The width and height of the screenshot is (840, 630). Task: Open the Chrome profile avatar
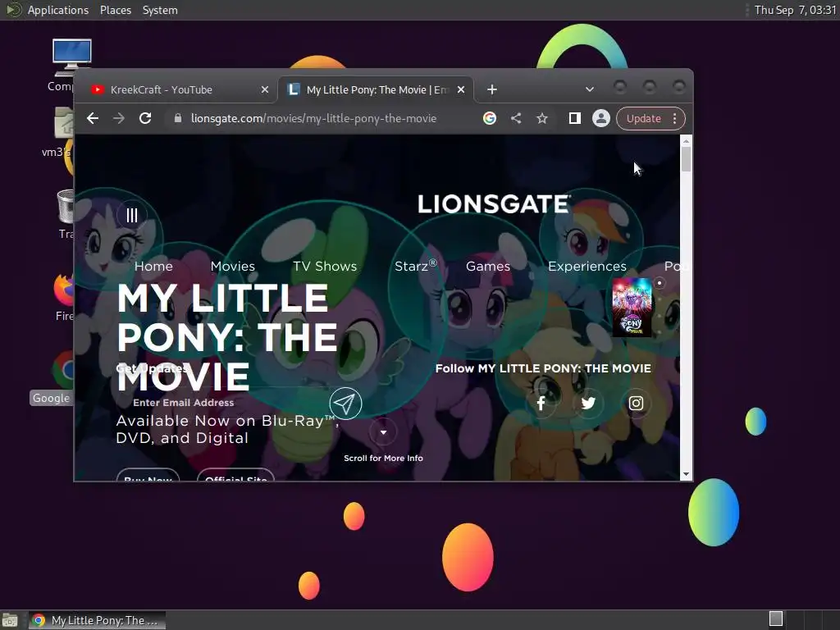point(601,118)
